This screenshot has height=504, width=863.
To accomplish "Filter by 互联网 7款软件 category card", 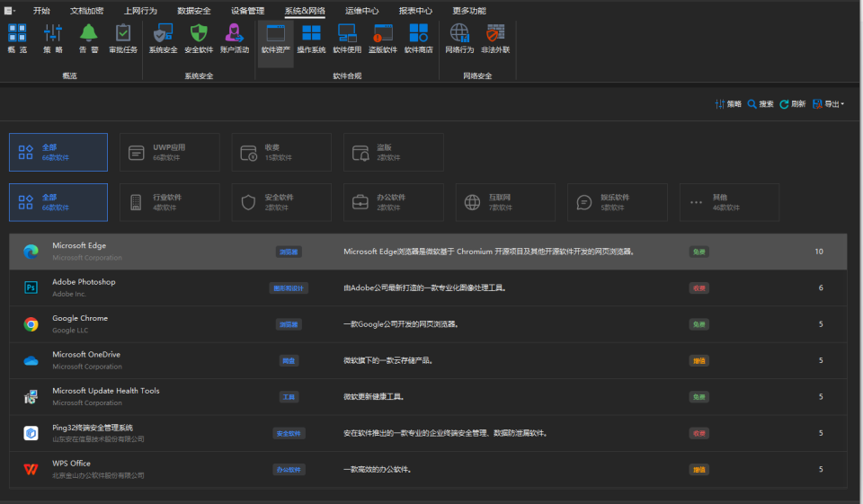I will coord(505,202).
